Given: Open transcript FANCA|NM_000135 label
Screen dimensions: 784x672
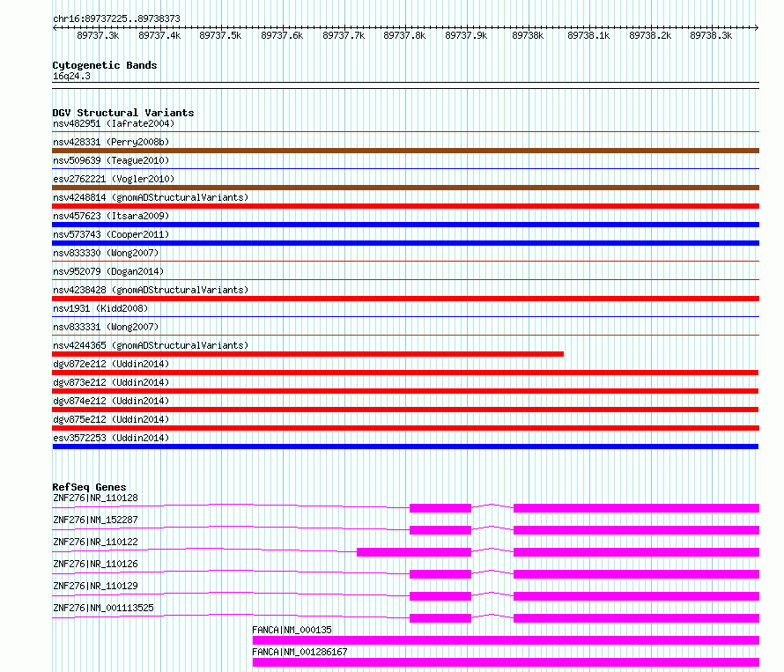Looking at the screenshot, I should (x=292, y=630).
